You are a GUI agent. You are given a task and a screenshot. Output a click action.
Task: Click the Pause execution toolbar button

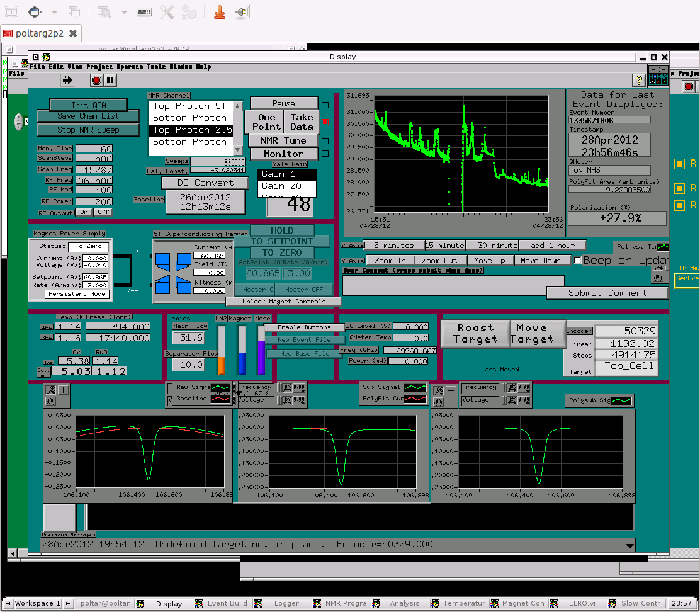point(110,81)
